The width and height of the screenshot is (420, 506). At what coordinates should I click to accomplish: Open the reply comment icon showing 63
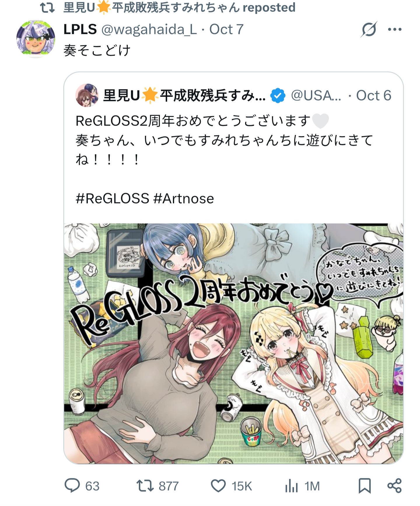(72, 486)
